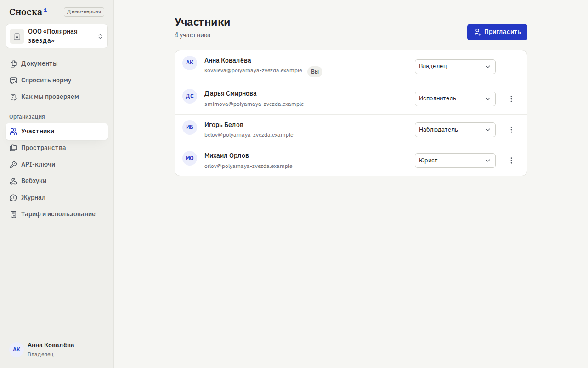Expand the Наблюдатель role dropdown
The width and height of the screenshot is (588, 368).
click(x=455, y=130)
